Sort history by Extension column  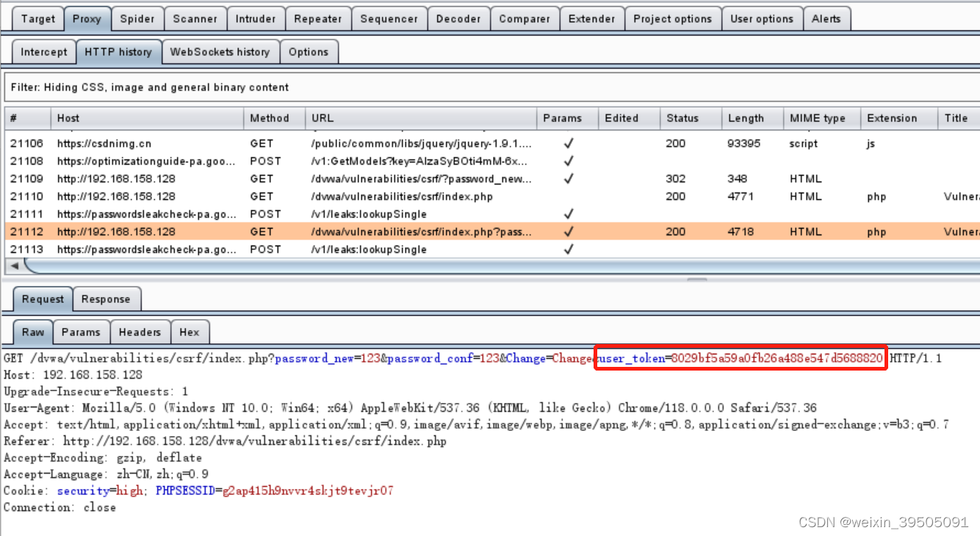coord(899,118)
